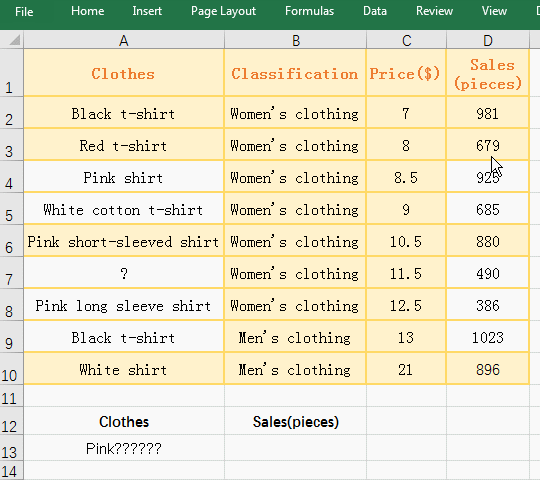Select the sales value '1023'
The image size is (540, 480).
pos(488,337)
